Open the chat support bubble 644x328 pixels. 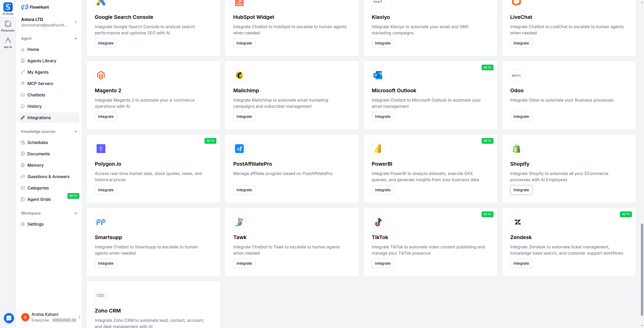pos(9,318)
